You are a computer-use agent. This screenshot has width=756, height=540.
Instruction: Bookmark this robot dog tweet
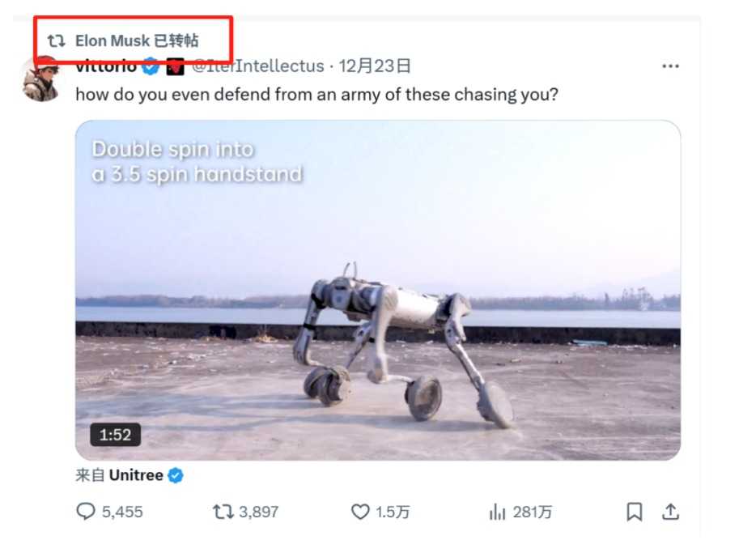(x=635, y=512)
